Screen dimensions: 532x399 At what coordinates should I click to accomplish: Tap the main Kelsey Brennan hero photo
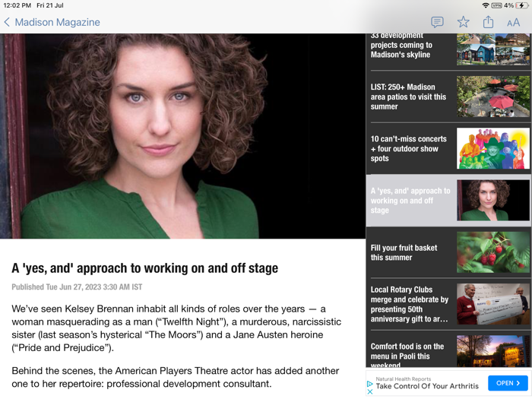click(x=182, y=136)
